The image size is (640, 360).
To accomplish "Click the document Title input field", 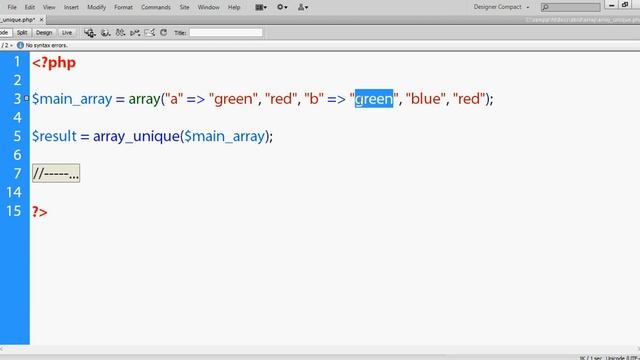I will click(x=226, y=33).
